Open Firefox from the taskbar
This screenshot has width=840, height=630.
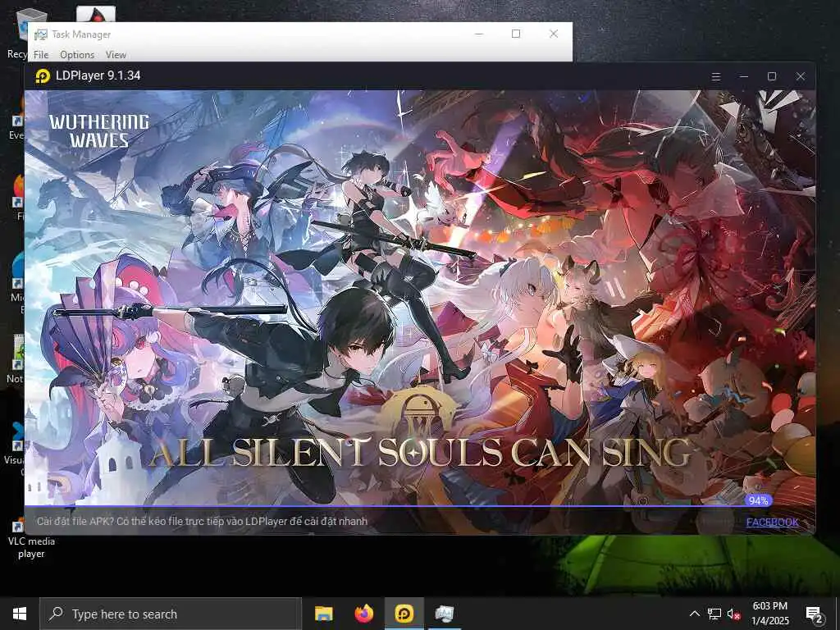[363, 614]
